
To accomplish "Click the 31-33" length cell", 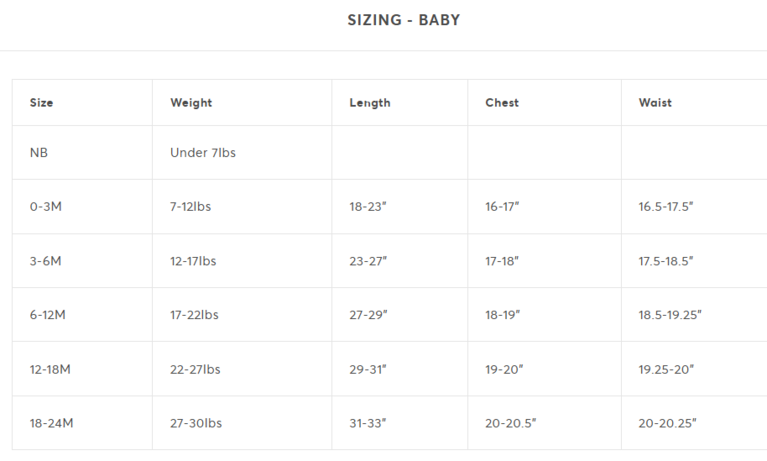I will tap(368, 423).
